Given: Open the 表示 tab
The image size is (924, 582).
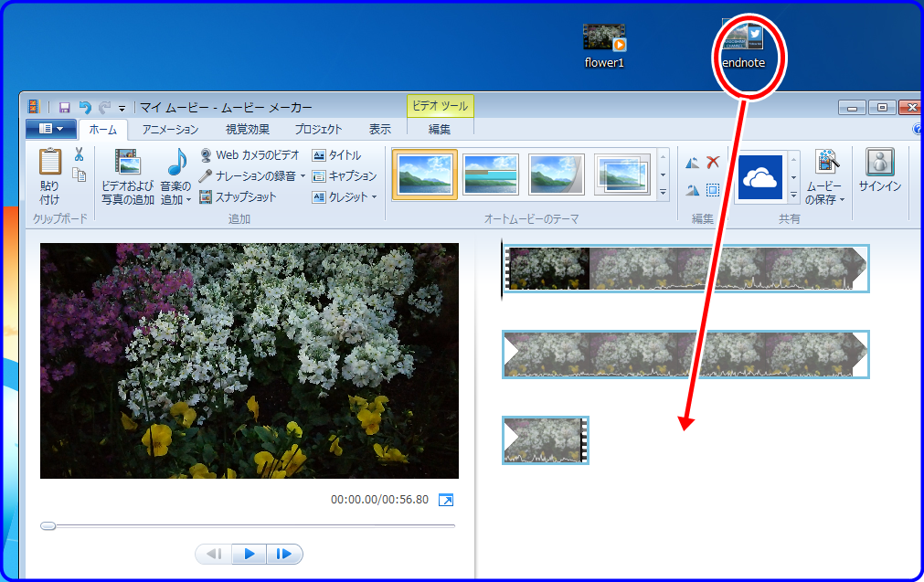Looking at the screenshot, I should tap(380, 129).
